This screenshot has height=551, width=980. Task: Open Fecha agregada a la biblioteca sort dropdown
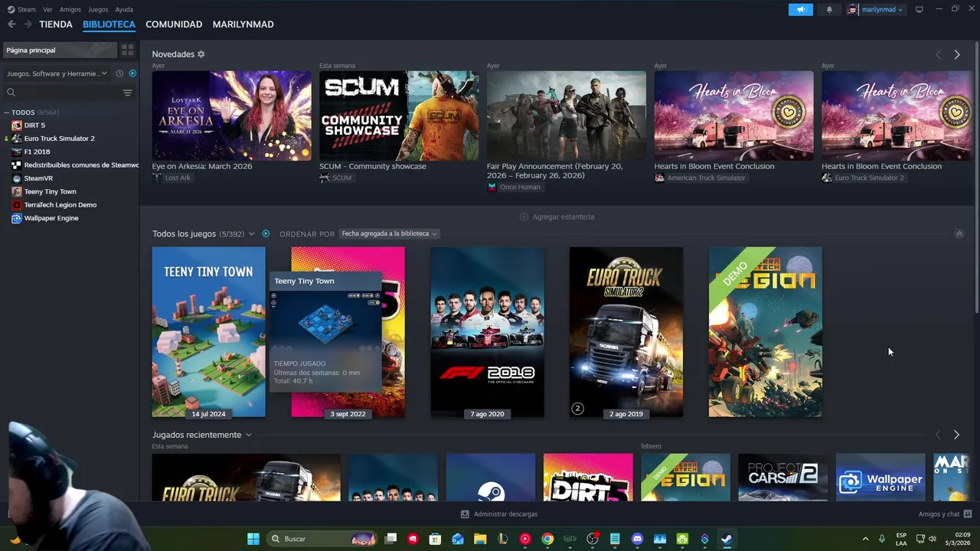389,233
